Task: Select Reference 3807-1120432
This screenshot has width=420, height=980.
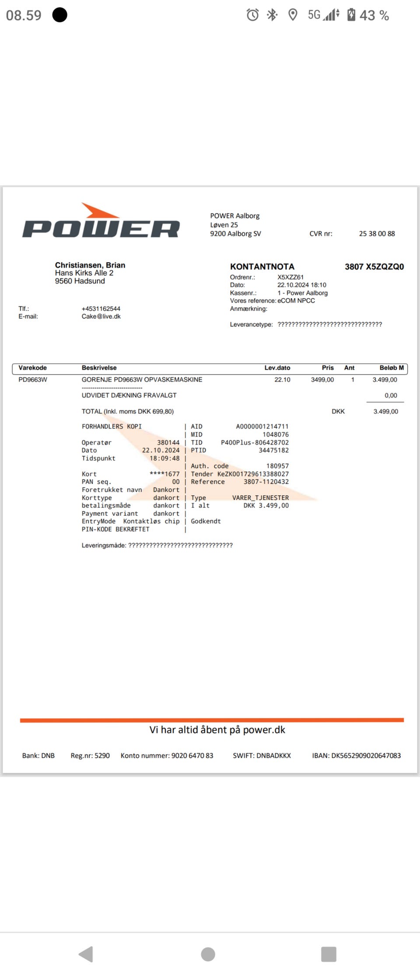Action: pos(240,482)
